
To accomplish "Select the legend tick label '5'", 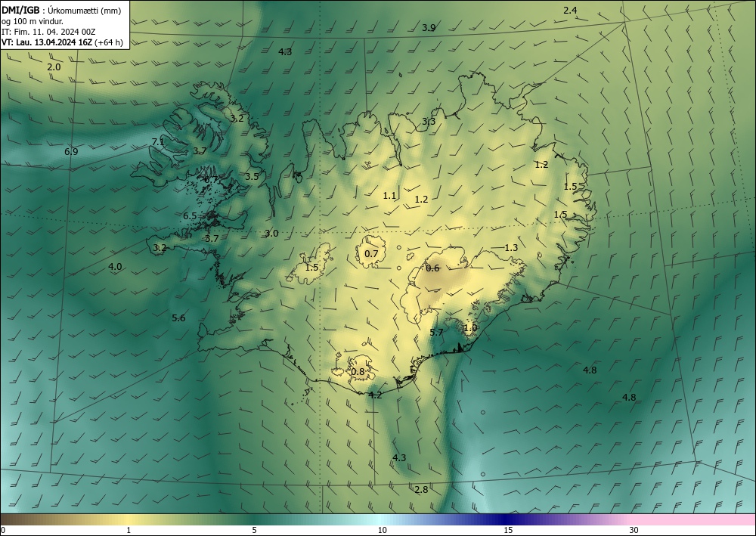I will (254, 531).
